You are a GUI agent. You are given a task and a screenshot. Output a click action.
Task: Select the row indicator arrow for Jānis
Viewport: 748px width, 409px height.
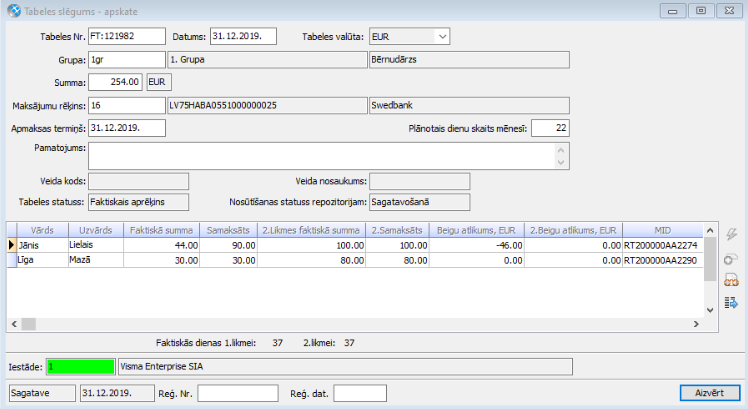point(12,244)
